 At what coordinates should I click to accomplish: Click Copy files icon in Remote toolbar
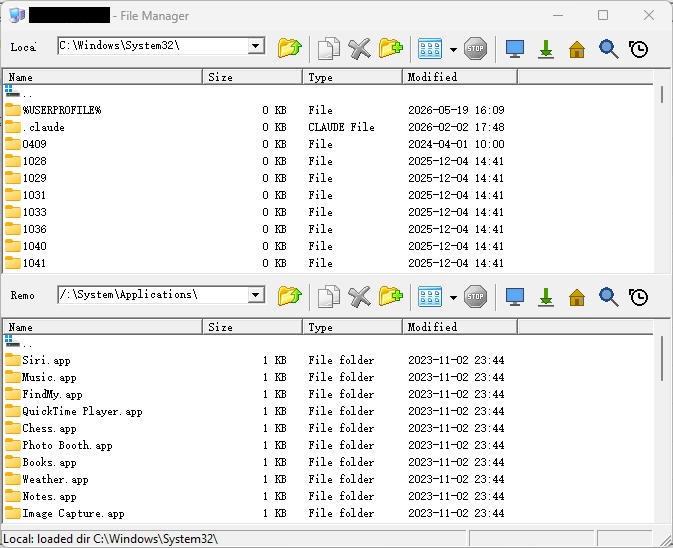pyautogui.click(x=328, y=297)
